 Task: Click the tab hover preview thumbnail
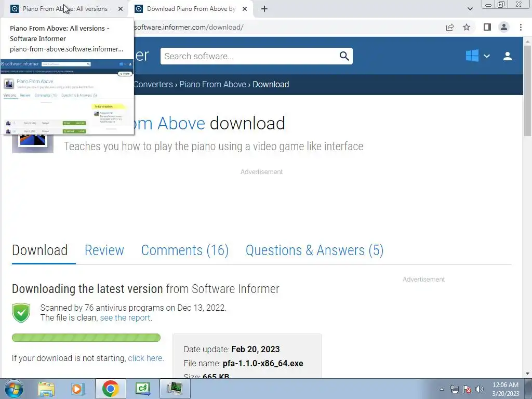point(67,96)
